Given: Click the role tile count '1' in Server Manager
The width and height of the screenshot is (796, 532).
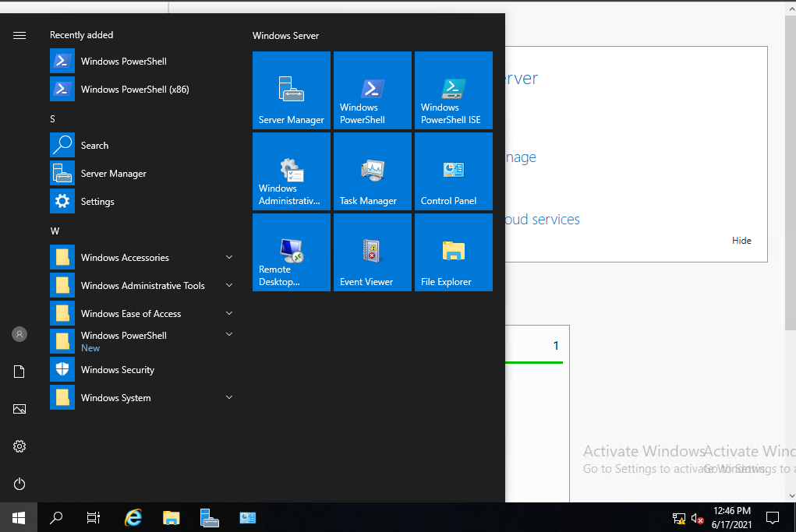Looking at the screenshot, I should (x=556, y=345).
